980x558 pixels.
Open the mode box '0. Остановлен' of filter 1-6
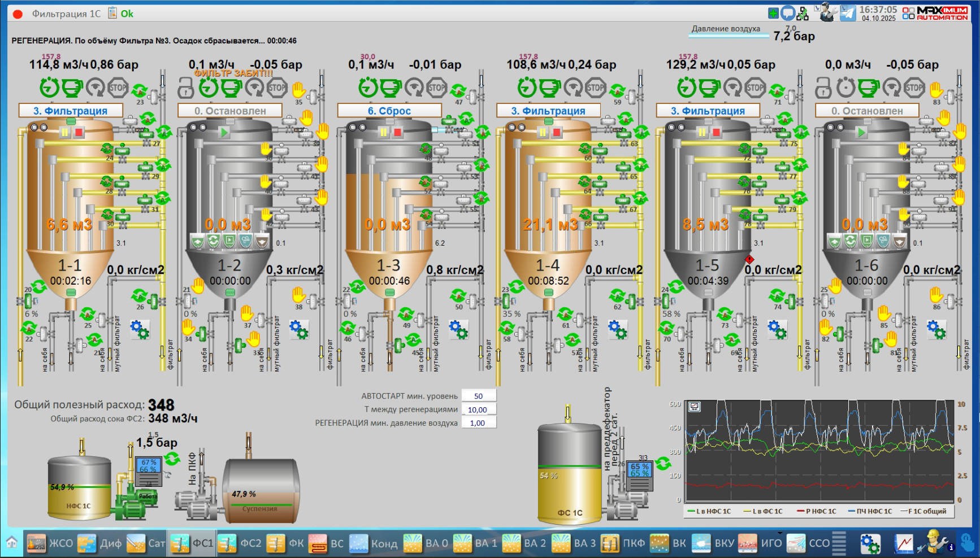pos(867,111)
